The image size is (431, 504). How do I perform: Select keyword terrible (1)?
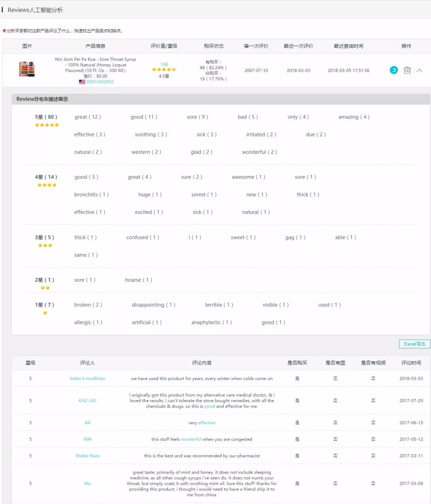[219, 305]
